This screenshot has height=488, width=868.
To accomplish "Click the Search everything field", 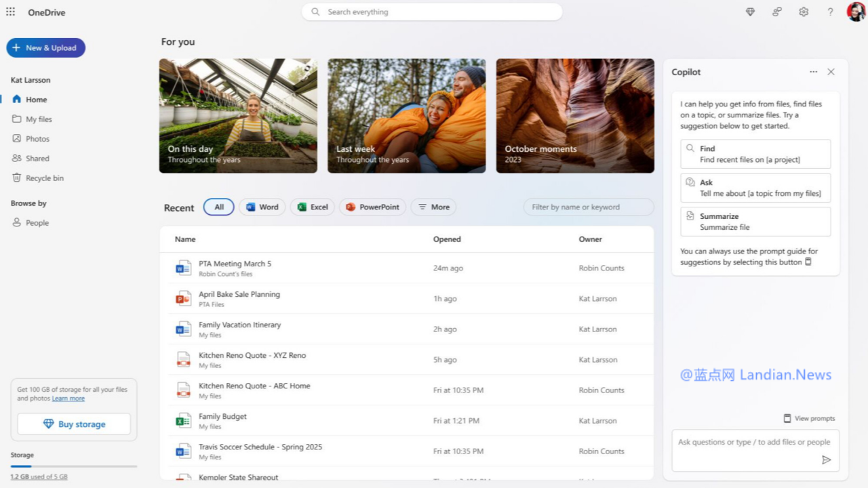I will (x=432, y=12).
